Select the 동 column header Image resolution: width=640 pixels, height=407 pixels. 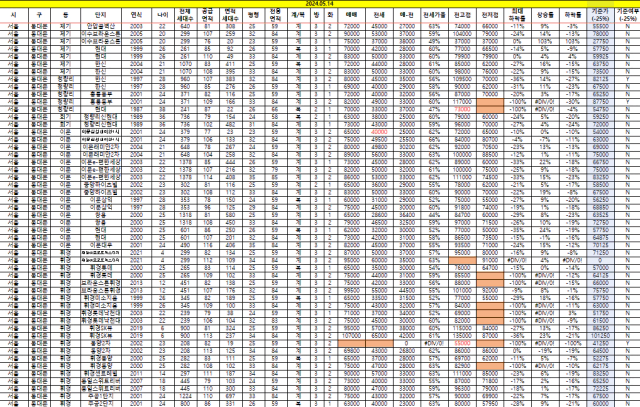point(66,15)
